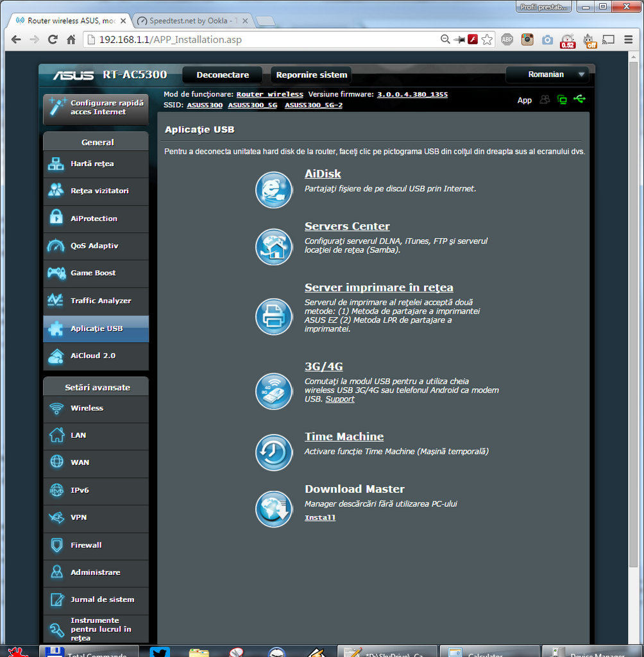Image resolution: width=644 pixels, height=657 pixels.
Task: Go to the browser home page
Action: pos(71,39)
